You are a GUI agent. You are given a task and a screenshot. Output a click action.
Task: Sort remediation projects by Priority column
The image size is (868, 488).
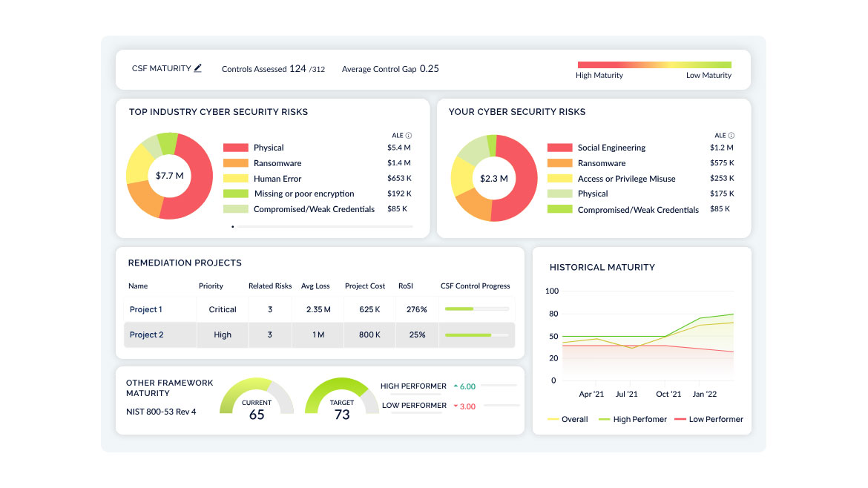[211, 286]
